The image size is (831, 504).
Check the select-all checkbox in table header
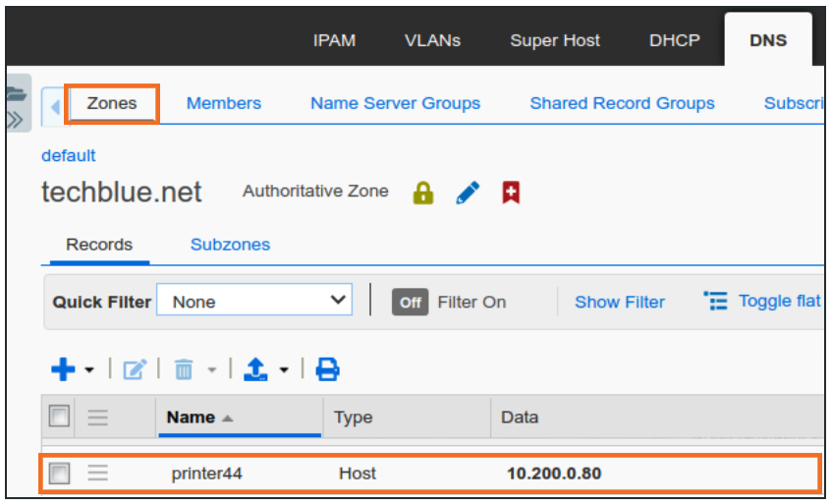tap(60, 417)
